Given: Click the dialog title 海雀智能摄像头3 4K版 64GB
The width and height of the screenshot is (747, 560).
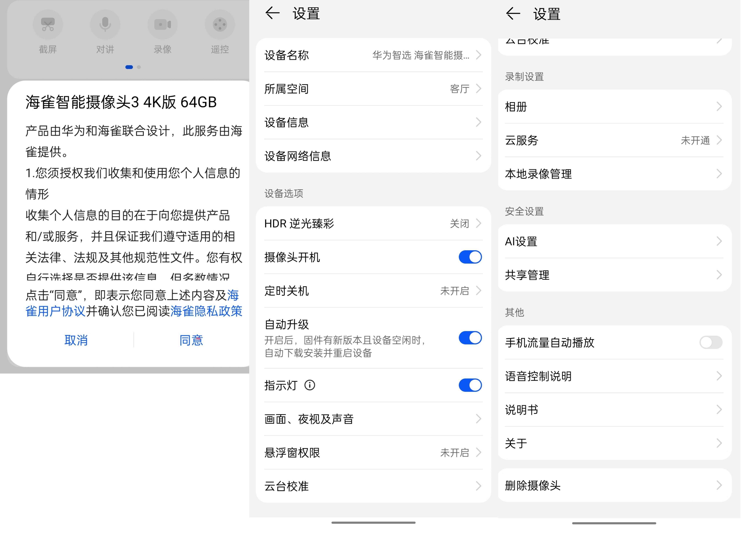Looking at the screenshot, I should coord(121,102).
